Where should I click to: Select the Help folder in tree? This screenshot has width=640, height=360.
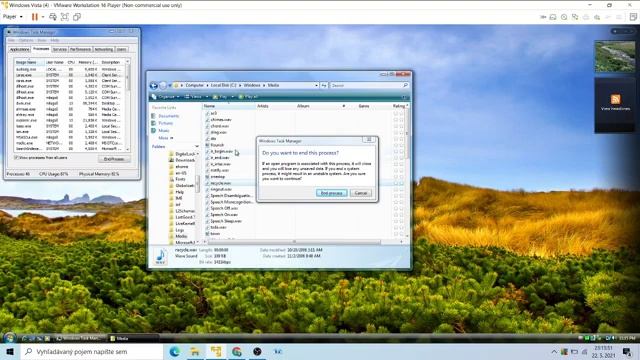tap(177, 192)
